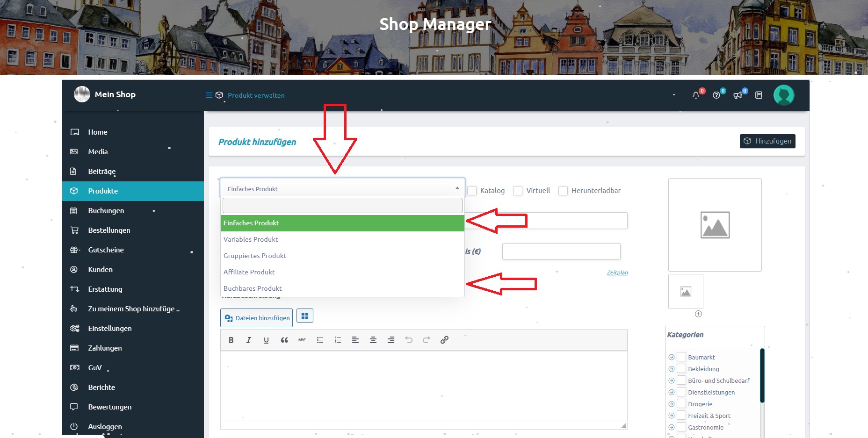Open the announcements megaphone icon
This screenshot has width=868, height=438.
(x=738, y=95)
